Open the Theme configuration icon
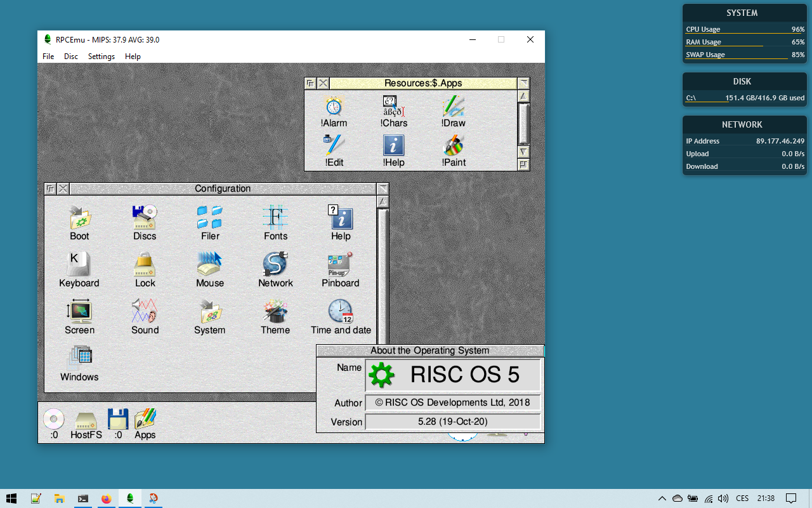This screenshot has height=508, width=812. [x=275, y=312]
